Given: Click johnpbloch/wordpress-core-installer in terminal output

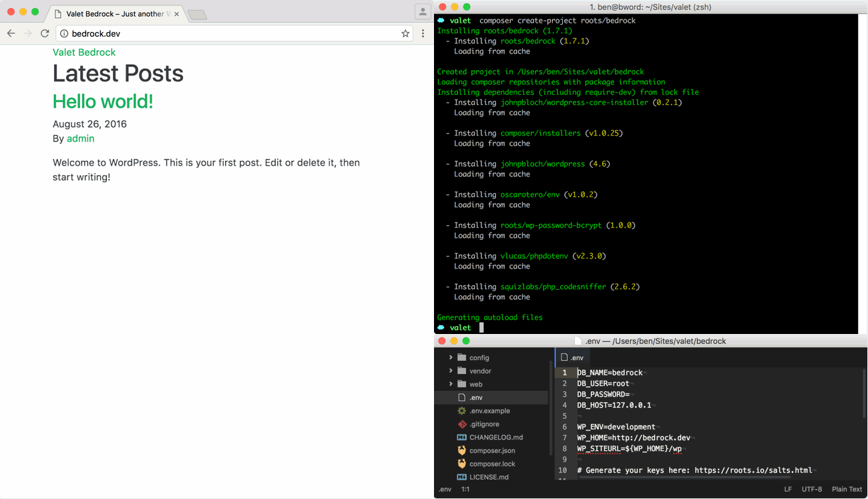Looking at the screenshot, I should 574,102.
